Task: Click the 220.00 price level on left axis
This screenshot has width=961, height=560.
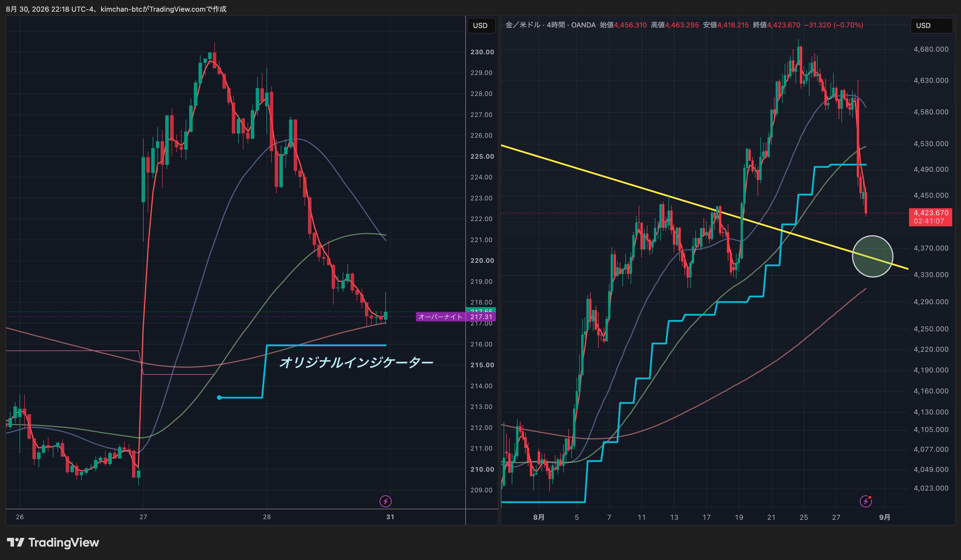Action: click(x=482, y=260)
